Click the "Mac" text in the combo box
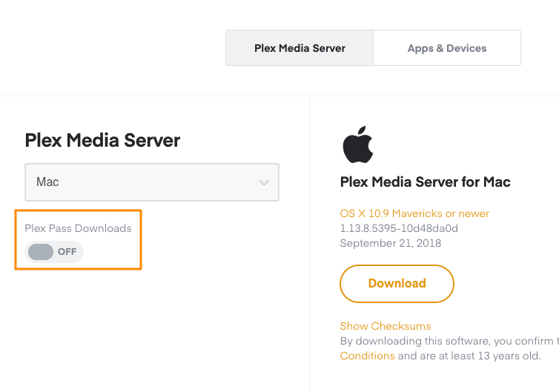The width and height of the screenshot is (559, 392). 47,182
